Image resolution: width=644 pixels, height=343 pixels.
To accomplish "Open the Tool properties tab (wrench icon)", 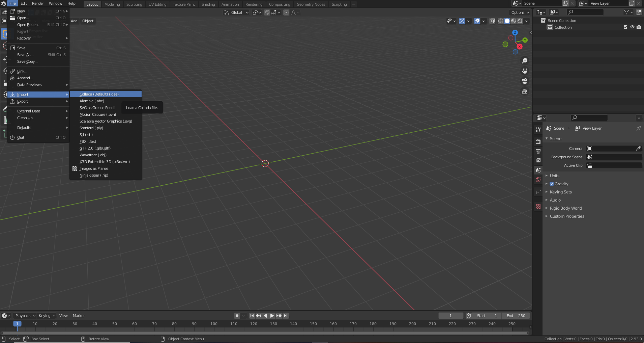I will point(538,130).
